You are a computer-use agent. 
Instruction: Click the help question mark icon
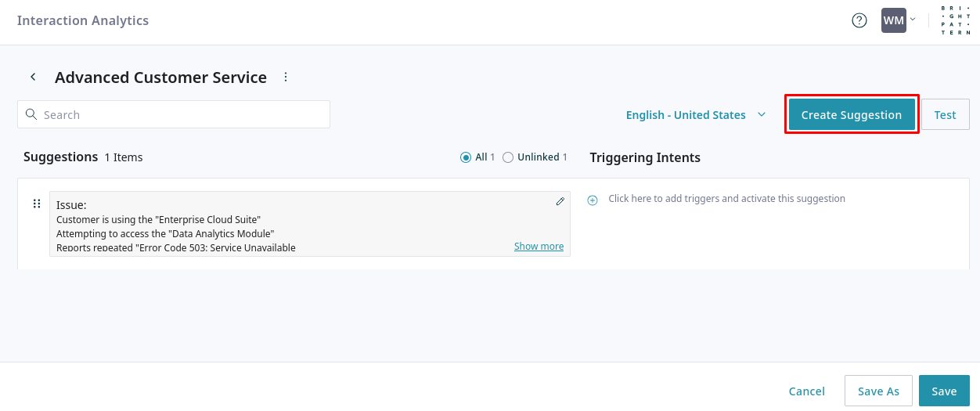(x=859, y=21)
